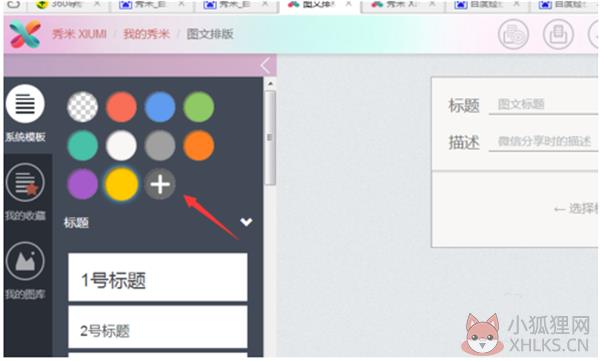Click the Xiumi colorful X logo
The image size is (600, 361).
pyautogui.click(x=25, y=34)
